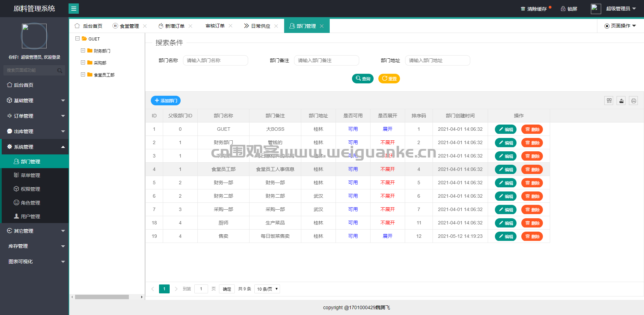Switch to 审核订单 tab
644x315 pixels.
pyautogui.click(x=215, y=26)
